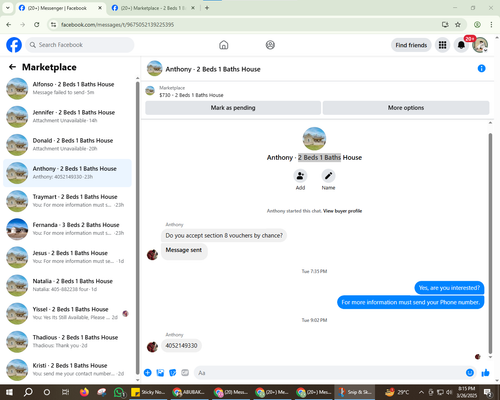The width and height of the screenshot is (500, 400).
Task: Open the tab search dropdown arrow
Action: tap(7, 8)
